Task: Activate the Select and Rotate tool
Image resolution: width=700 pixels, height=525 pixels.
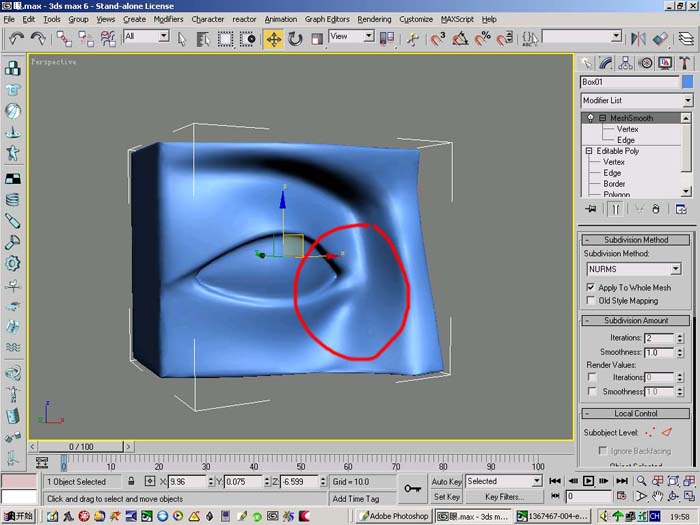Action: pos(295,39)
